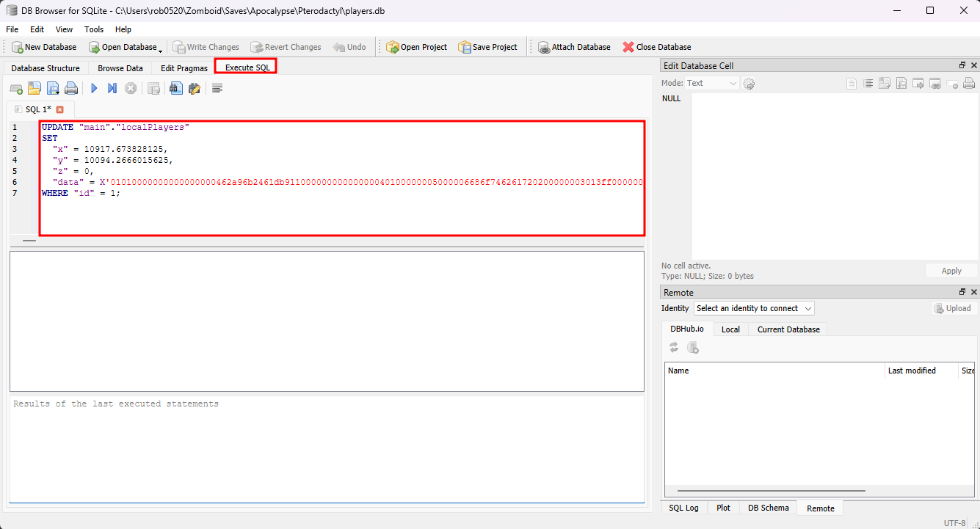Find and replace icon with pencil
This screenshot has width=980, height=529.
click(x=195, y=88)
